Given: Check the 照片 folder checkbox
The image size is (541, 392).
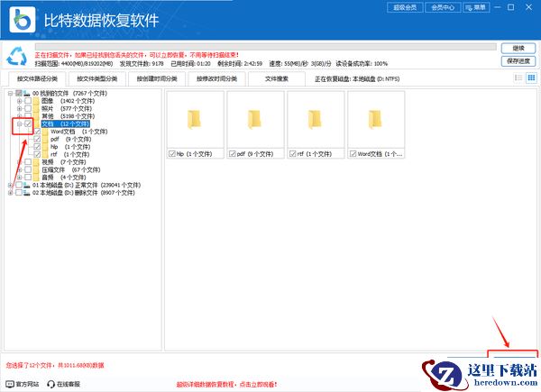Looking at the screenshot, I should [28, 109].
